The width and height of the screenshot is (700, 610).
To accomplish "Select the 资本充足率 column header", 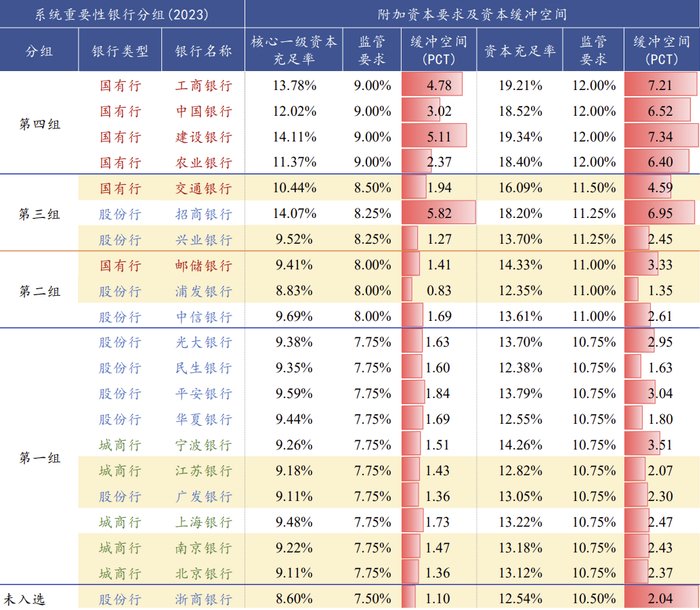I will (x=520, y=50).
